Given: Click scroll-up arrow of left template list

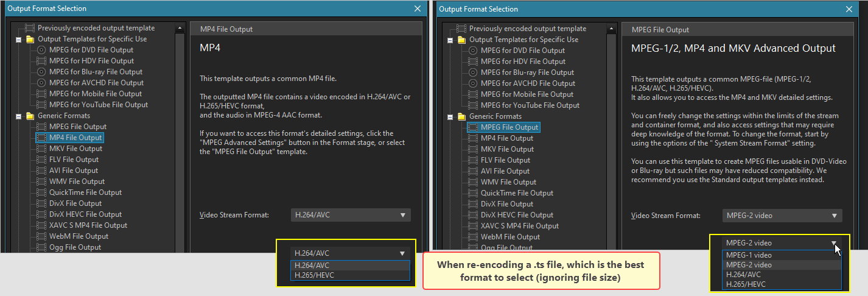Looking at the screenshot, I should click(180, 28).
